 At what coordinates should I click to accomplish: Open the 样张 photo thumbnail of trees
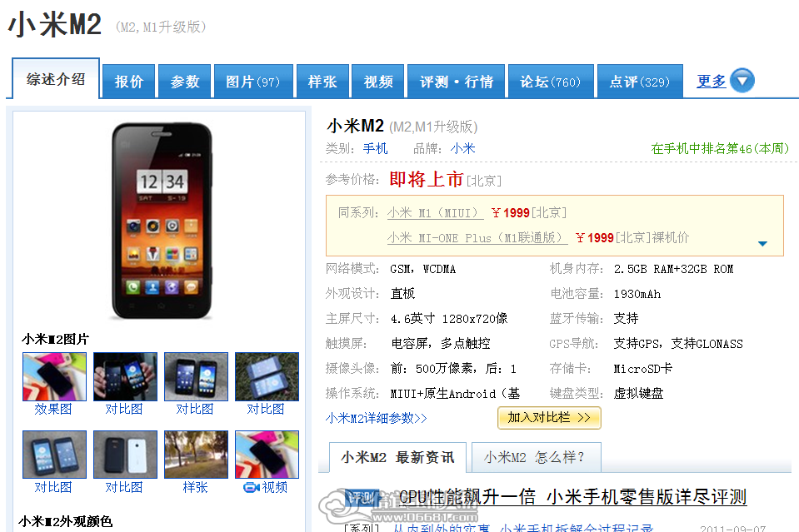[196, 455]
